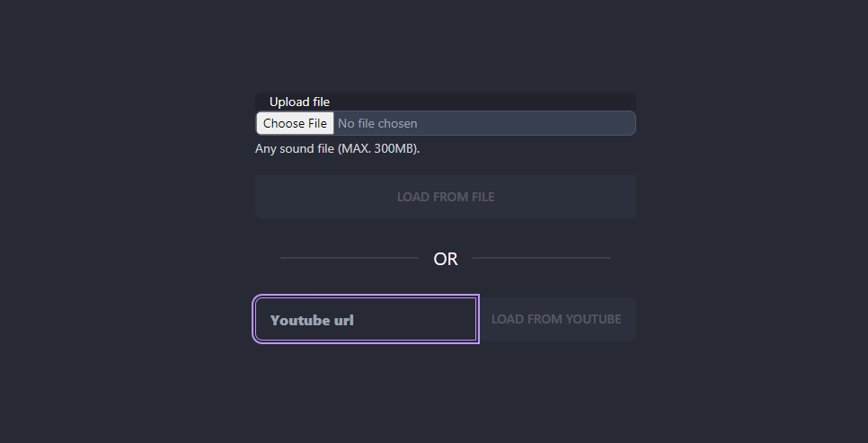Viewport: 868px width, 443px height.
Task: Click the "Any sound file (MAX. 300MB)." hint
Action: [x=338, y=148]
